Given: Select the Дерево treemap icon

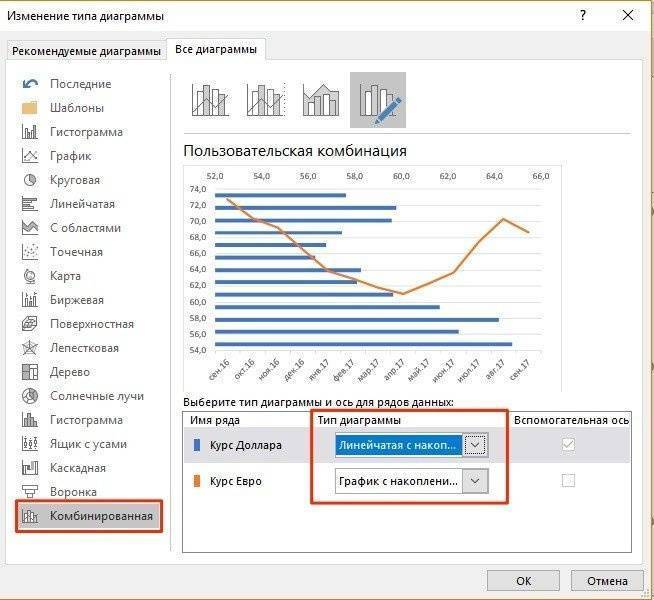Looking at the screenshot, I should [x=30, y=372].
